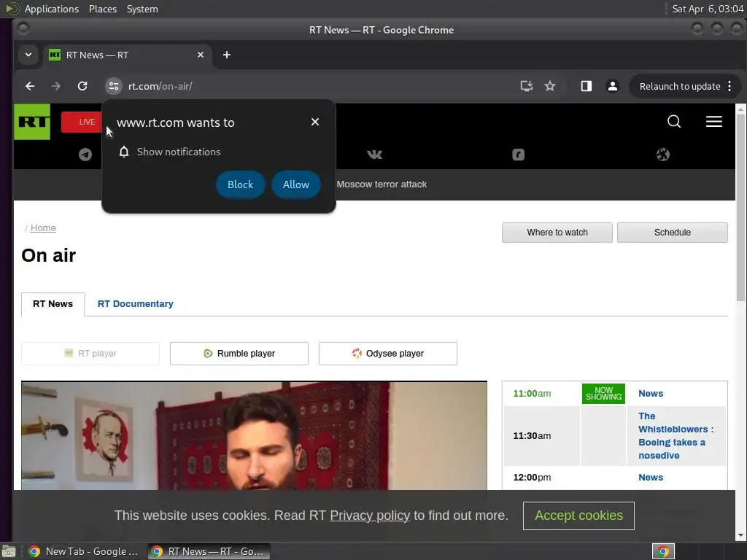Click the RT logo

(32, 122)
